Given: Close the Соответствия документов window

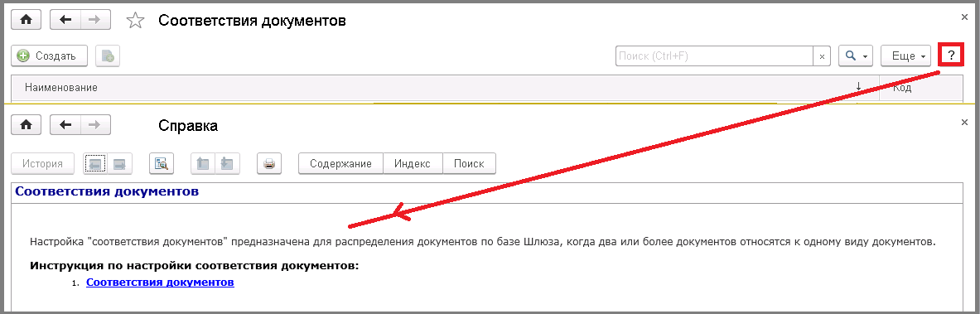Looking at the screenshot, I should tap(964, 17).
